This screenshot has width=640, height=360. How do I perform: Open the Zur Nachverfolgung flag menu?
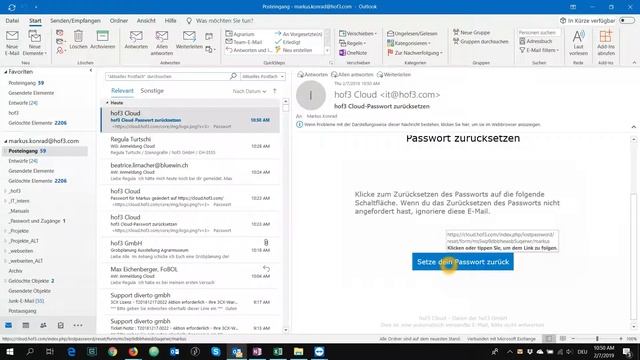[x=415, y=53]
